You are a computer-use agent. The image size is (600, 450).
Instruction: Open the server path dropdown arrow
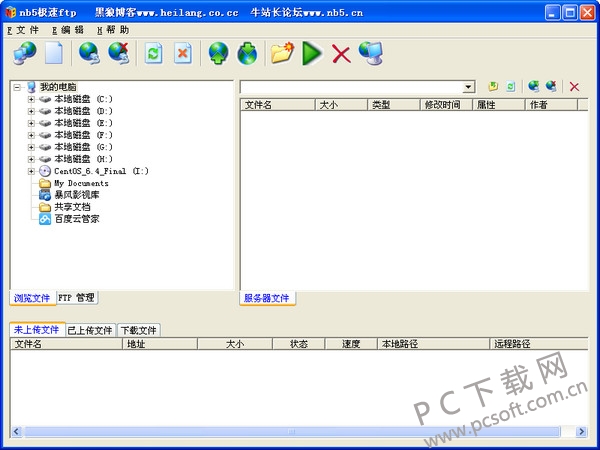468,87
